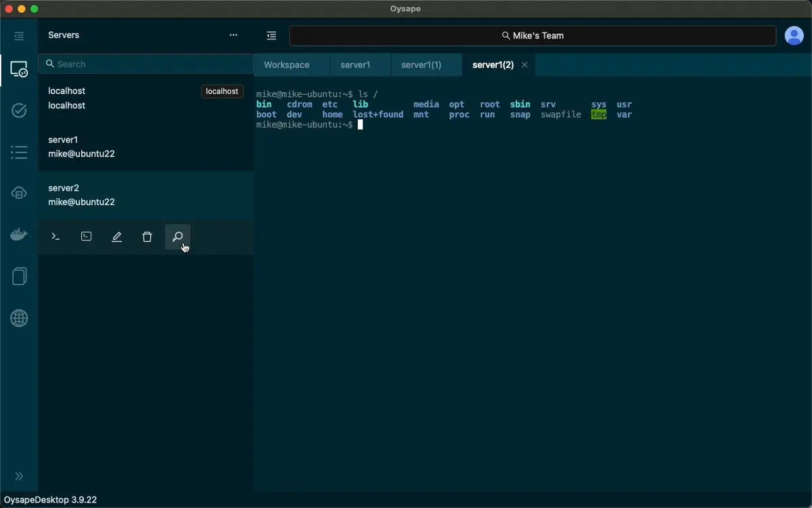
Task: Open the server2 second terminal window icon
Action: point(86,236)
